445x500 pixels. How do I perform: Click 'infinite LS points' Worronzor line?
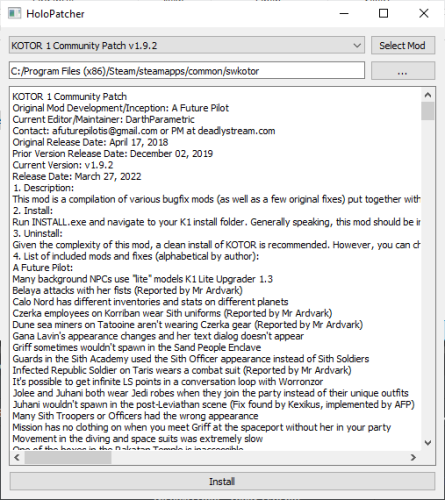click(x=168, y=382)
